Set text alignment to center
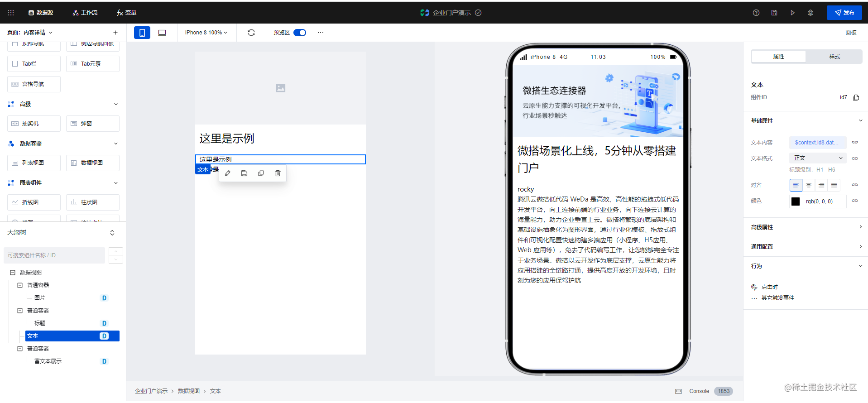Screen dimensions: 868x403 (808, 185)
